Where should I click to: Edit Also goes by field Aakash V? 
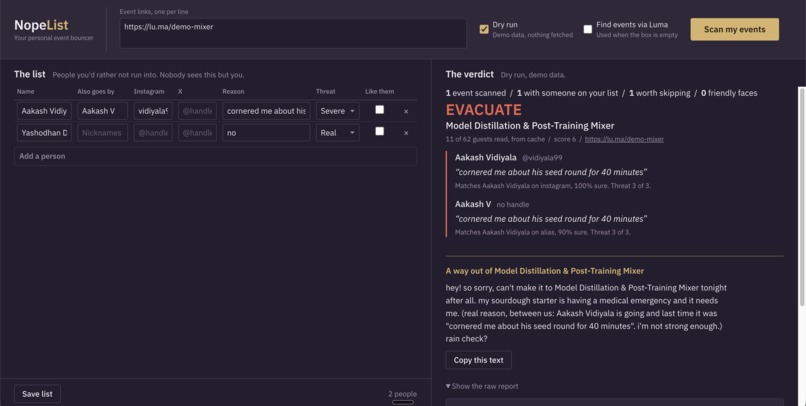(x=102, y=111)
